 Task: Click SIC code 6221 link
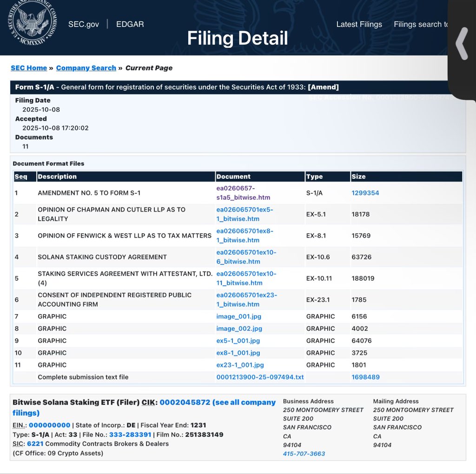pyautogui.click(x=35, y=444)
